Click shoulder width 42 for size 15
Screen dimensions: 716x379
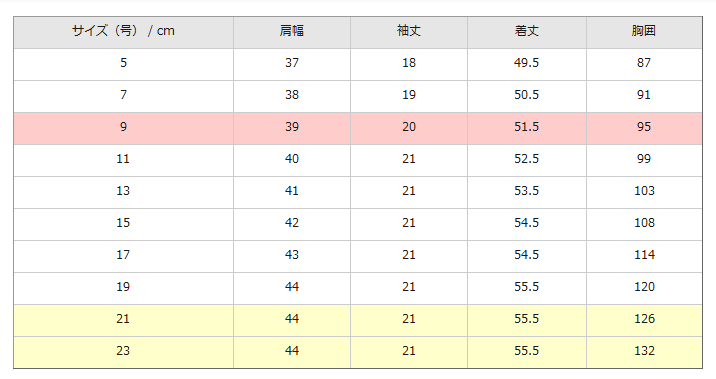coord(292,224)
